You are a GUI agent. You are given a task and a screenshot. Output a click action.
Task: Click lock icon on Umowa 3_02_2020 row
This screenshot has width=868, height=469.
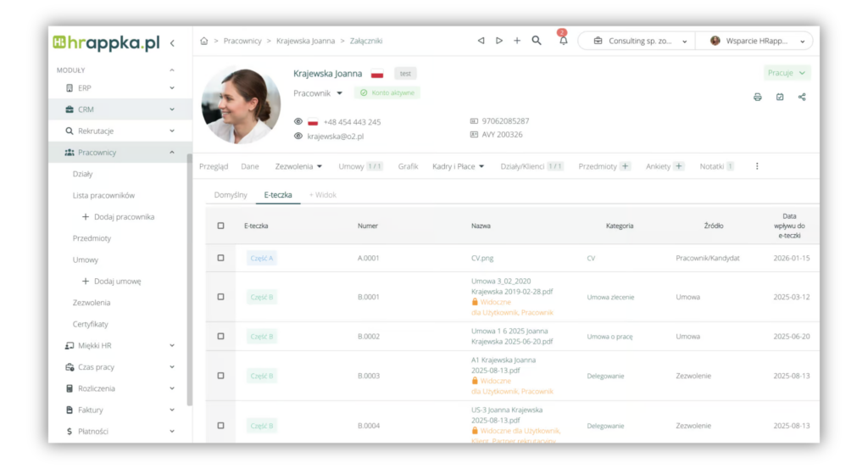[475, 302]
